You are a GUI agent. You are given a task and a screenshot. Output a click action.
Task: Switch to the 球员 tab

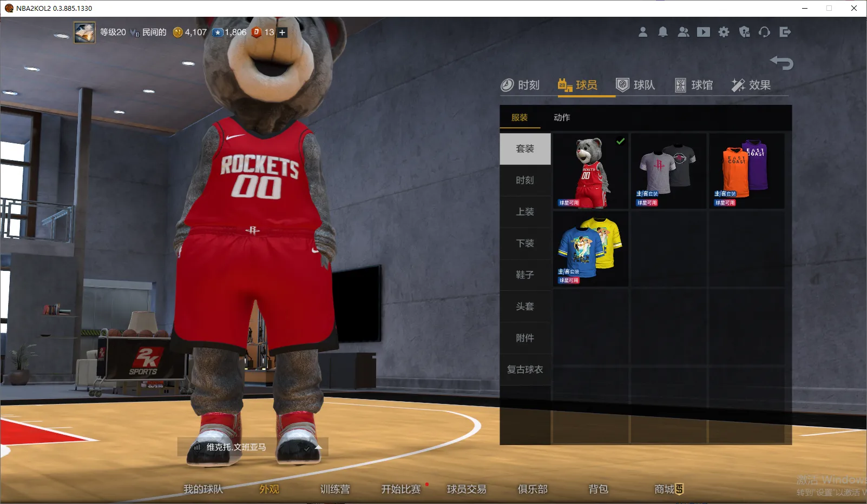tap(577, 85)
